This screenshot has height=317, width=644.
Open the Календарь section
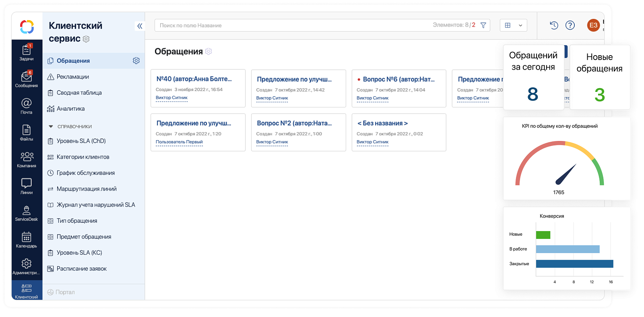27,240
